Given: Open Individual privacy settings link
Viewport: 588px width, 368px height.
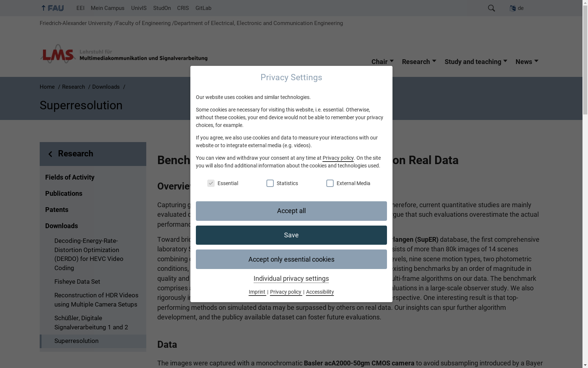Looking at the screenshot, I should tap(291, 279).
